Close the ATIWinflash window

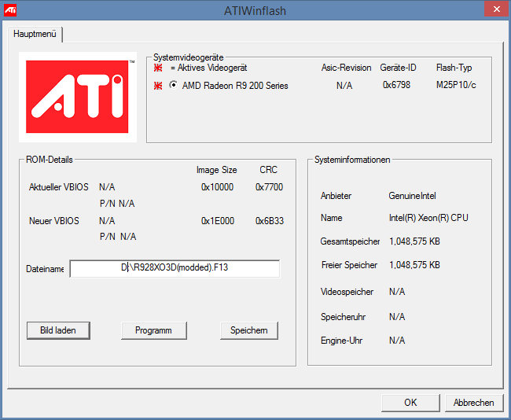[x=497, y=9]
